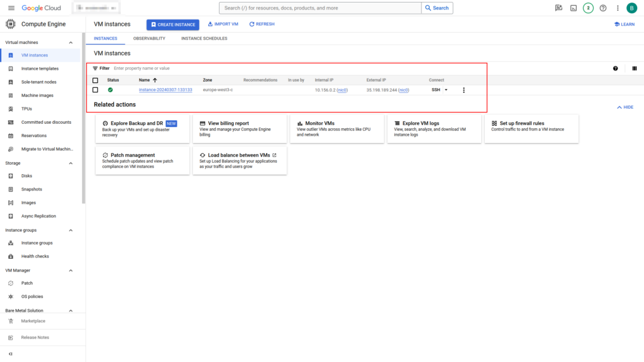644x362 pixels.
Task: Open the notifications badge showing 2
Action: tap(588, 8)
